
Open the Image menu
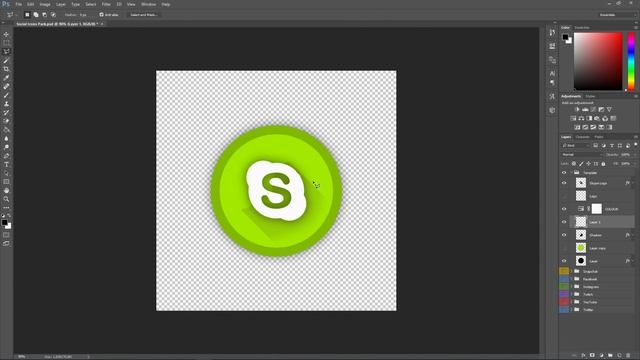pos(45,4)
